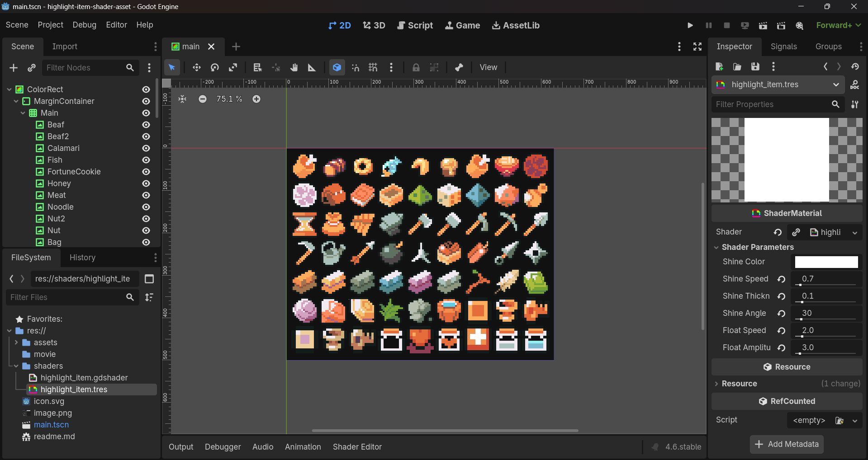Open the Debug menu
This screenshot has width=868, height=460.
pyautogui.click(x=85, y=25)
